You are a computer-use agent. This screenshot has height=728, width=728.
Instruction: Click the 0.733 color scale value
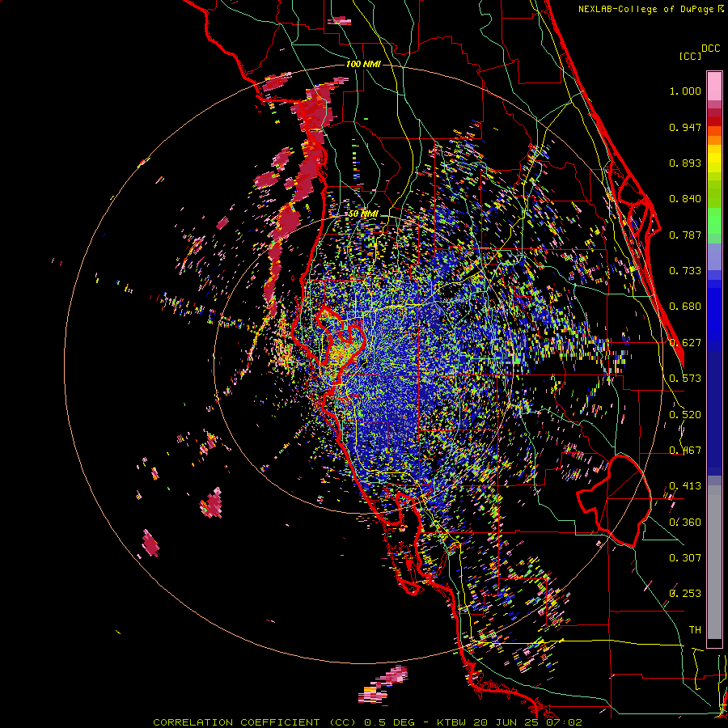coord(685,271)
